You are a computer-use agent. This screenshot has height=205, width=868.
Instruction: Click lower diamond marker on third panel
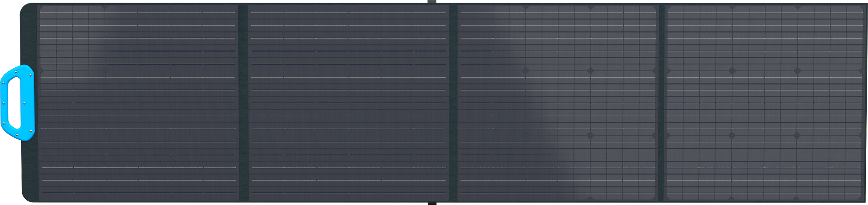click(x=590, y=136)
